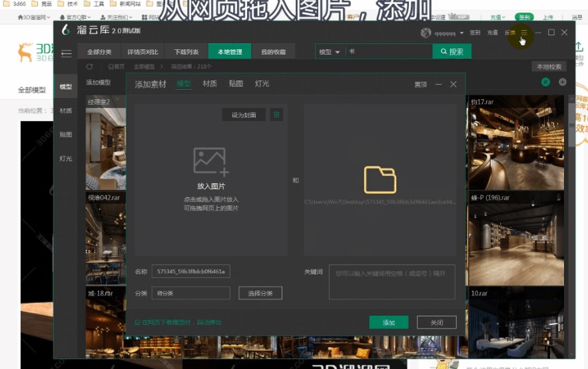Open the 我的收藏 tab

click(274, 52)
